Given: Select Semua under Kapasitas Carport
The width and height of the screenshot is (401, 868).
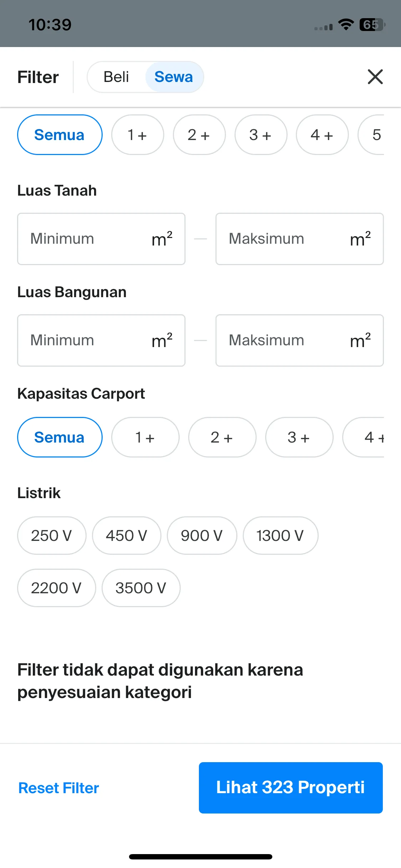Looking at the screenshot, I should (x=60, y=437).
